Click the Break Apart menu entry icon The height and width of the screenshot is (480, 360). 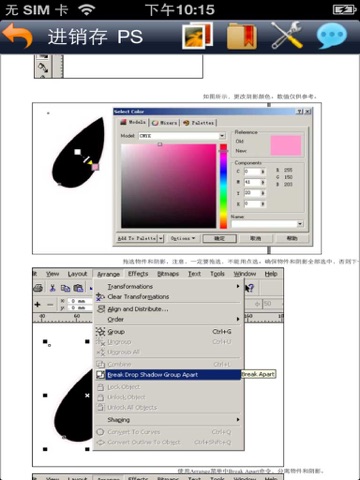tap(100, 375)
